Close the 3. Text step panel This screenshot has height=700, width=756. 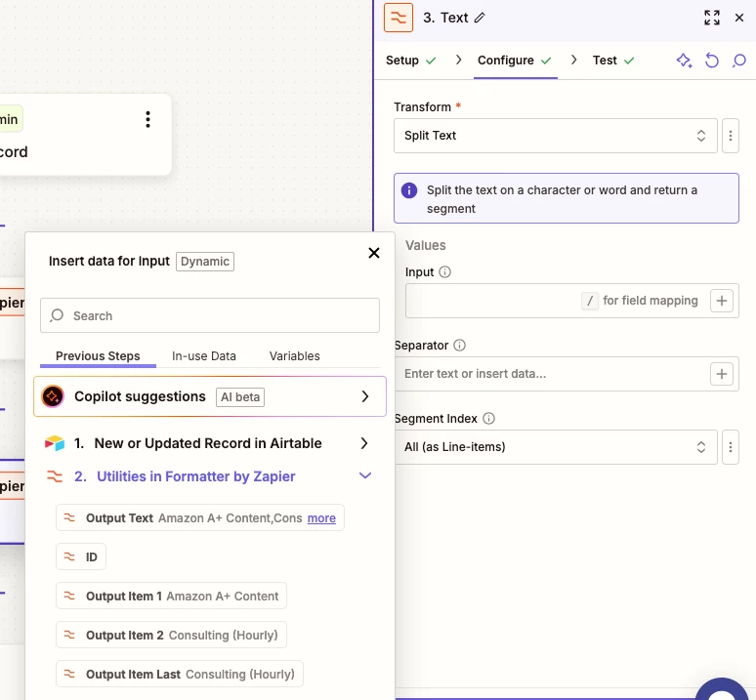pyautogui.click(x=739, y=18)
